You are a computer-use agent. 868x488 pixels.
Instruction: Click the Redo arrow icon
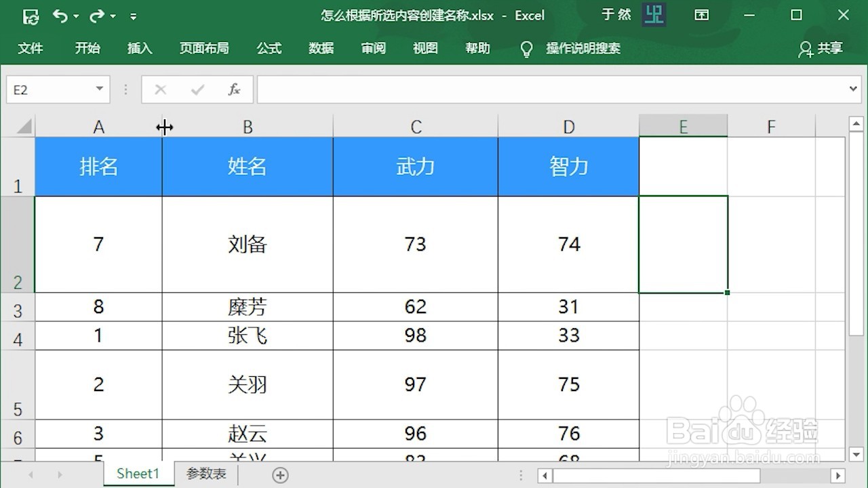click(x=97, y=16)
